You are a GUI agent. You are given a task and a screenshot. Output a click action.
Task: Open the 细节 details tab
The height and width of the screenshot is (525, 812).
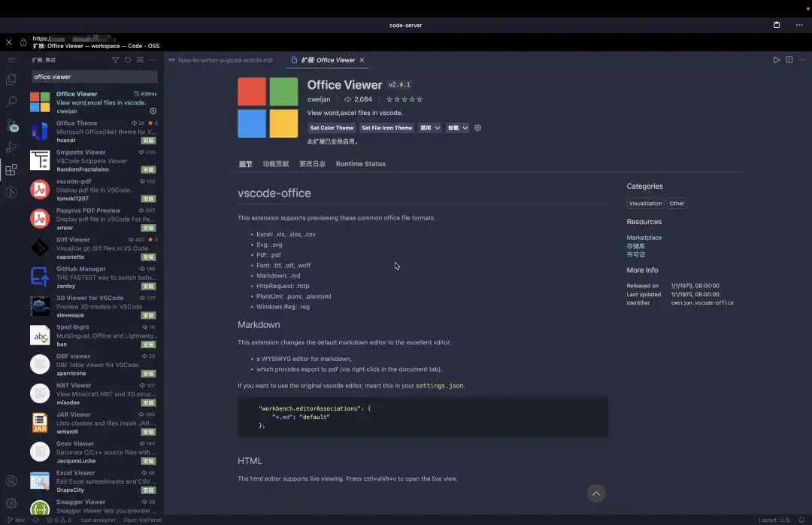point(245,164)
